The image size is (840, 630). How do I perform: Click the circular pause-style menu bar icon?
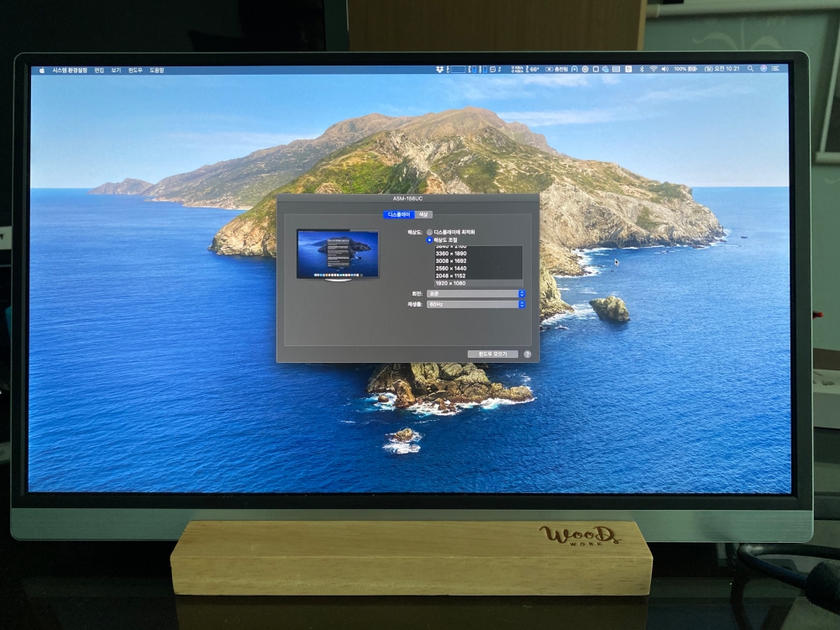point(585,69)
